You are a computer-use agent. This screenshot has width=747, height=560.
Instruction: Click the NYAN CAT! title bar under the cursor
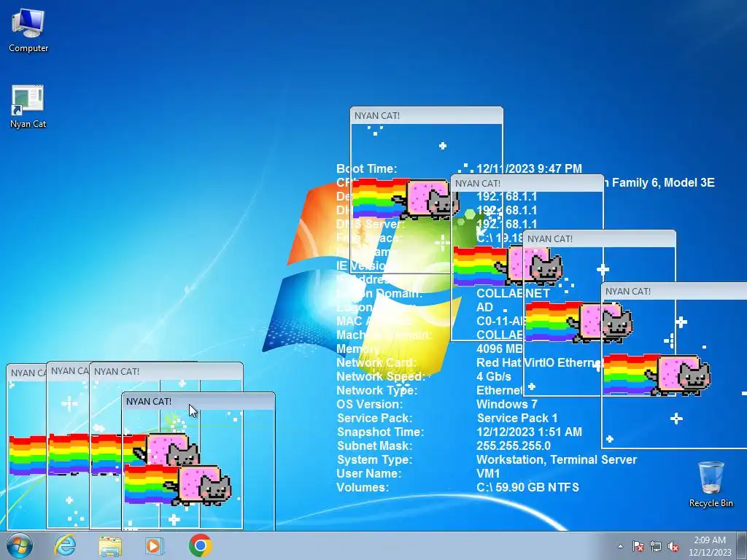tap(198, 402)
